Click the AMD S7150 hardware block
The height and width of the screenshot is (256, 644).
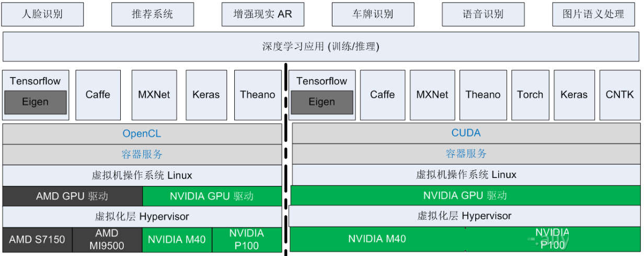click(x=37, y=240)
